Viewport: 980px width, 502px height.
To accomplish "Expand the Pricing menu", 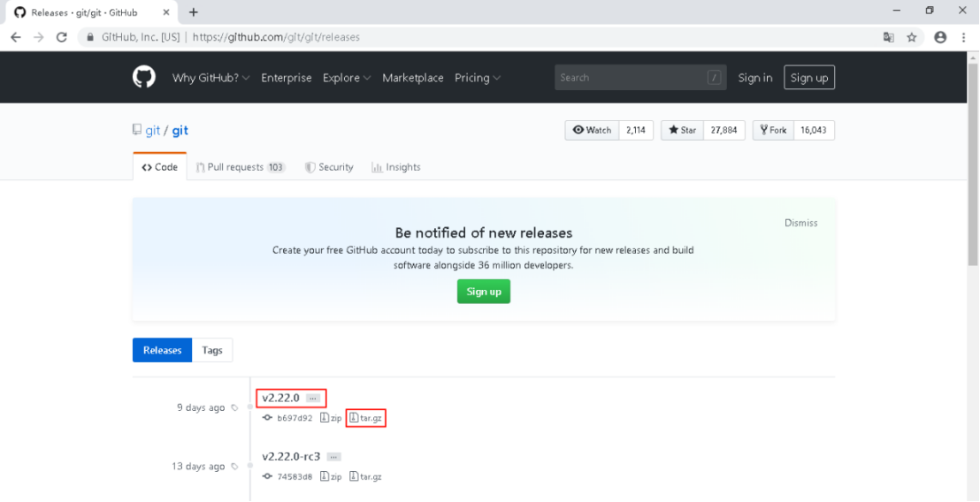I will (478, 78).
